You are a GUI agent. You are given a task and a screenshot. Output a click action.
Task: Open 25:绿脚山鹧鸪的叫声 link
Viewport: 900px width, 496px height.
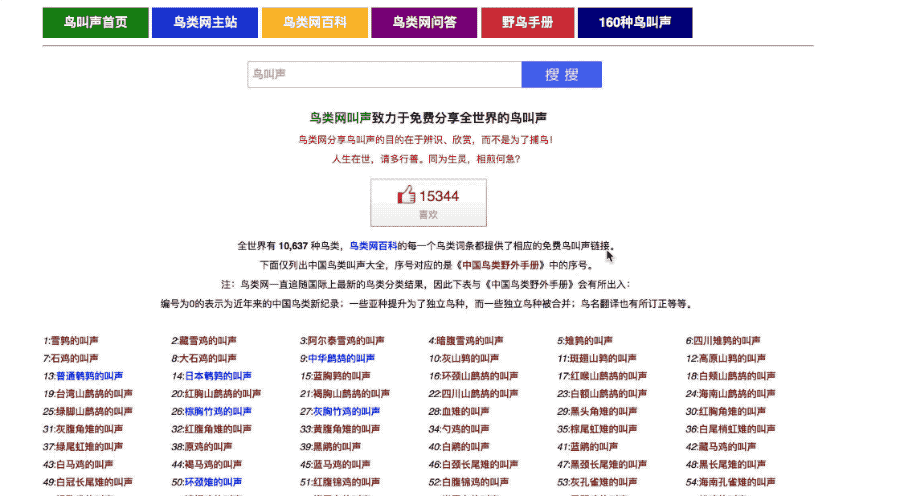[88, 412]
